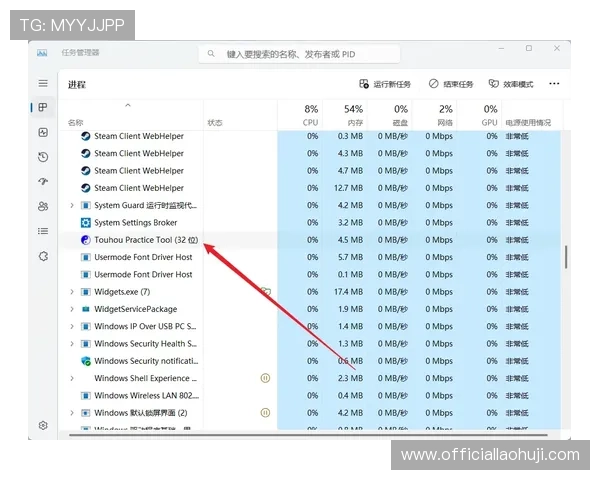Viewport: 600px width, 480px height.
Task: Sort processes by the CPU column
Action: pyautogui.click(x=310, y=114)
